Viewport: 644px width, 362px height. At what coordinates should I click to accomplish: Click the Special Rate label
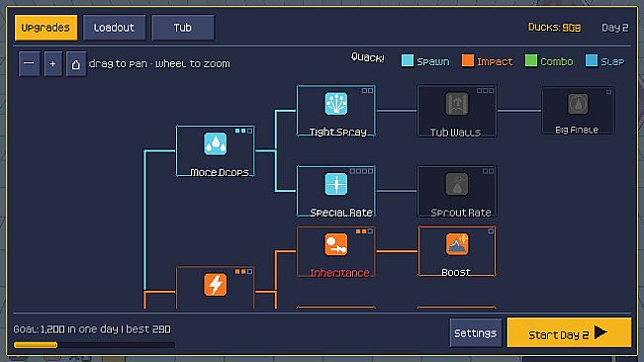341,213
